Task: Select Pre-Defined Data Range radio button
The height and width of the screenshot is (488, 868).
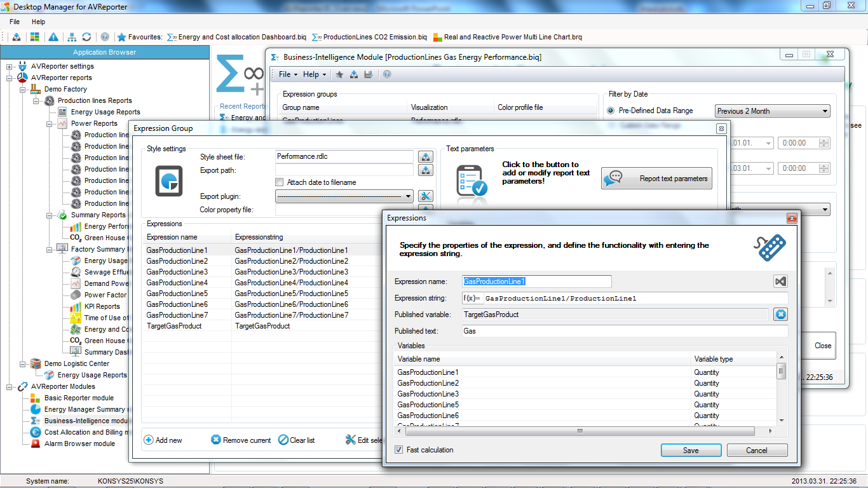Action: click(x=611, y=111)
